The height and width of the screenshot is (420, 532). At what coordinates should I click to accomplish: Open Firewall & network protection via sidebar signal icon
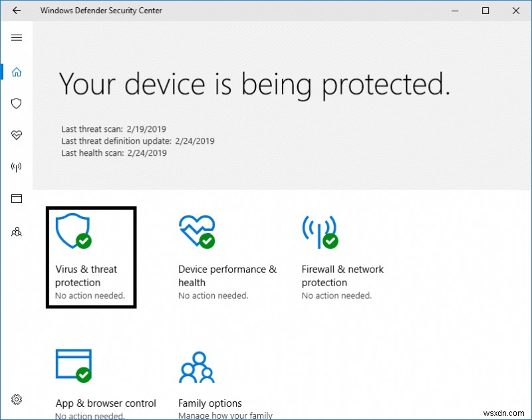point(17,167)
